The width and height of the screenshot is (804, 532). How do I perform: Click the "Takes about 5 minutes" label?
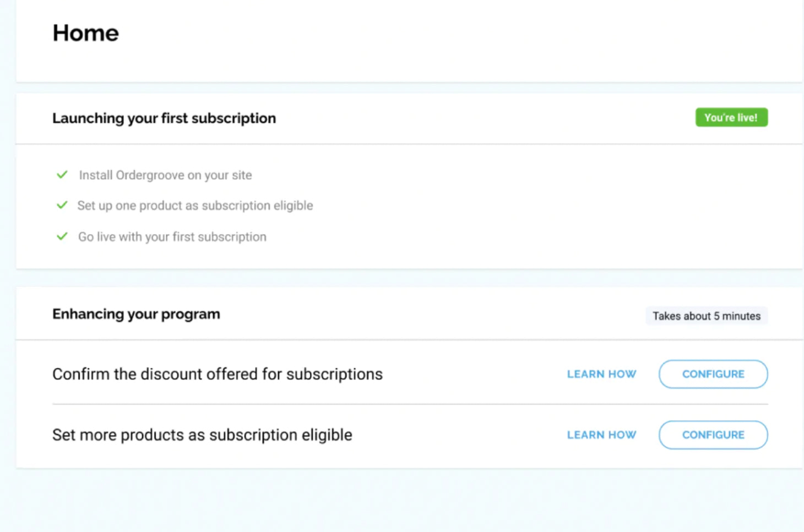coord(706,316)
